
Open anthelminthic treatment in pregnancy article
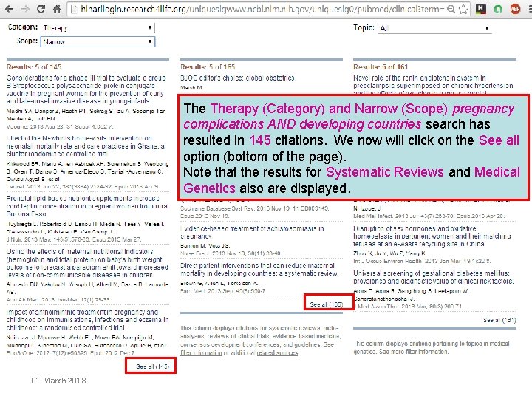(x=87, y=320)
